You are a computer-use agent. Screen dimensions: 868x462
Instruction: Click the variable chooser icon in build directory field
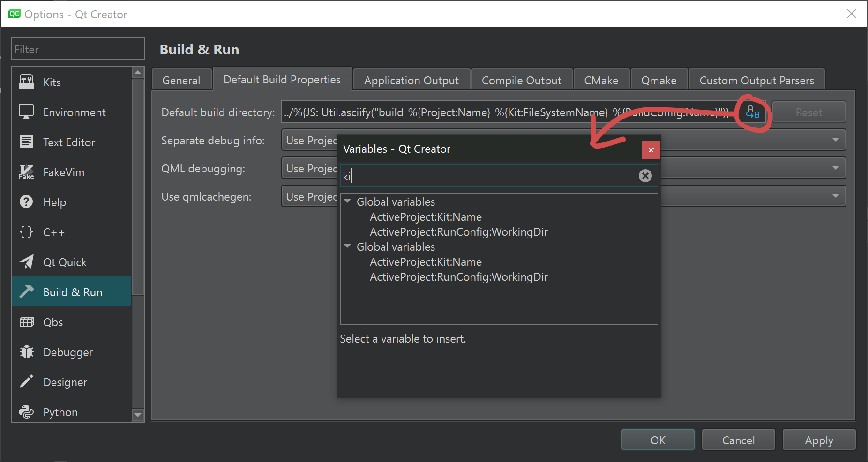(753, 112)
